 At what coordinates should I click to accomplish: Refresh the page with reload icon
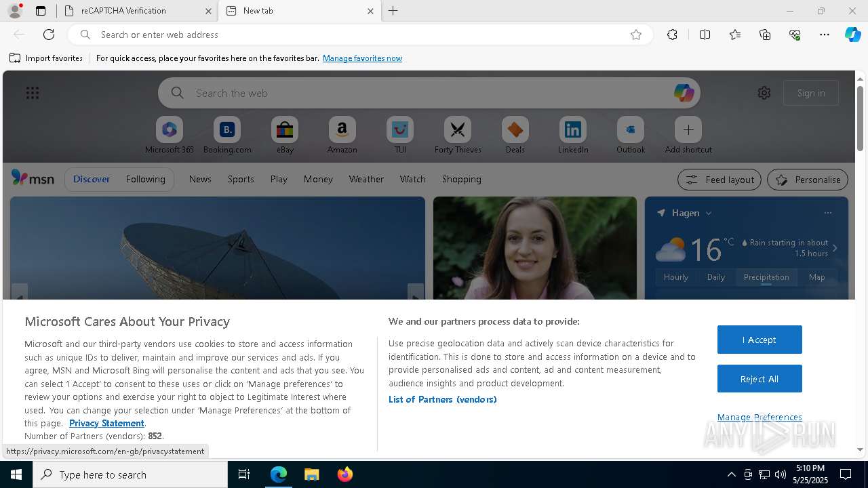coord(49,35)
